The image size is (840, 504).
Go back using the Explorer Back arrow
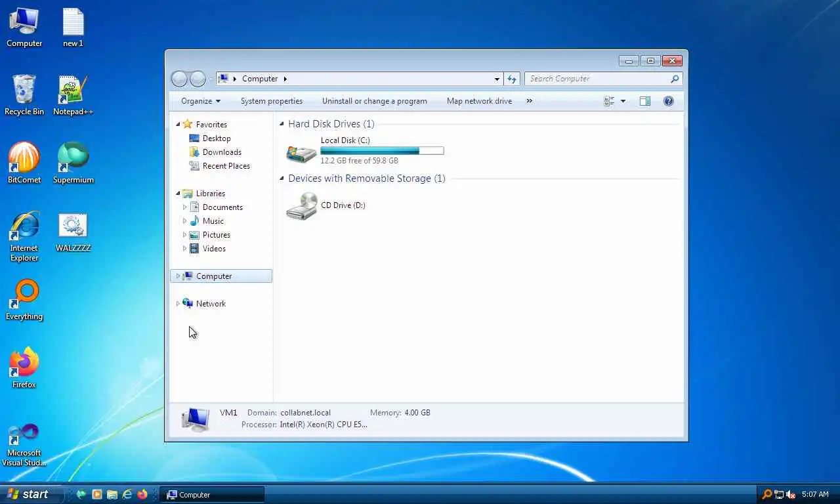click(x=179, y=79)
